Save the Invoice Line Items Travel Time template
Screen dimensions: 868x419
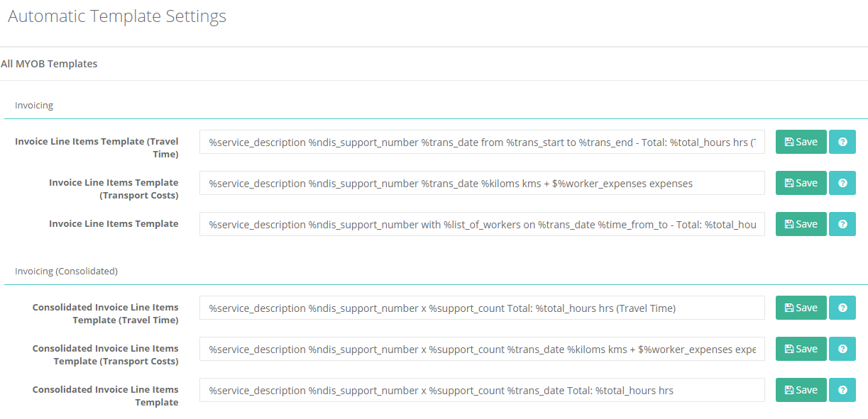click(801, 142)
